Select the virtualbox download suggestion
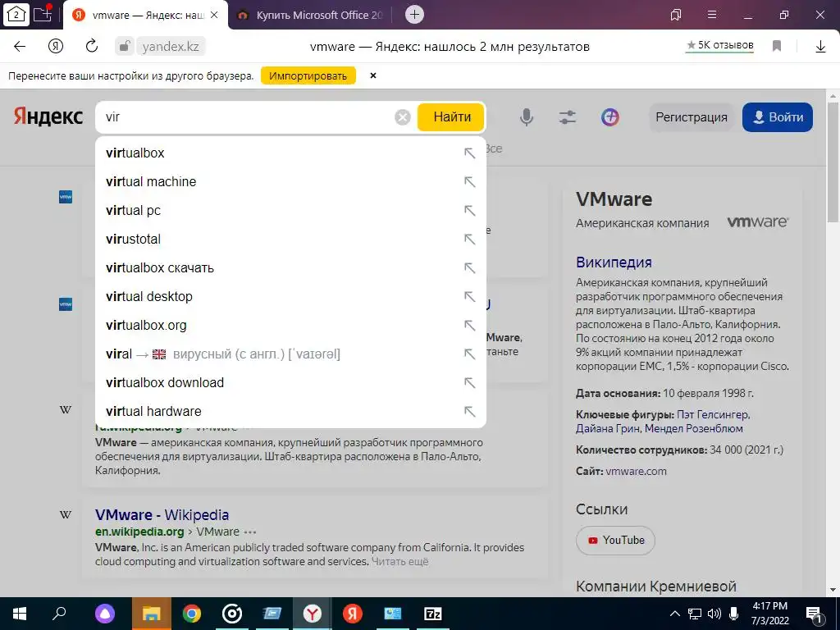840x630 pixels. coord(290,382)
